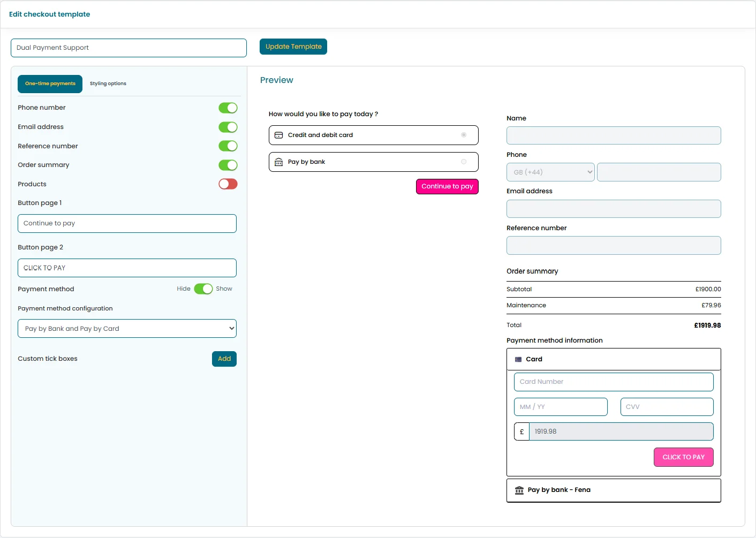
Task: Select the One-time payments tab
Action: pos(50,84)
